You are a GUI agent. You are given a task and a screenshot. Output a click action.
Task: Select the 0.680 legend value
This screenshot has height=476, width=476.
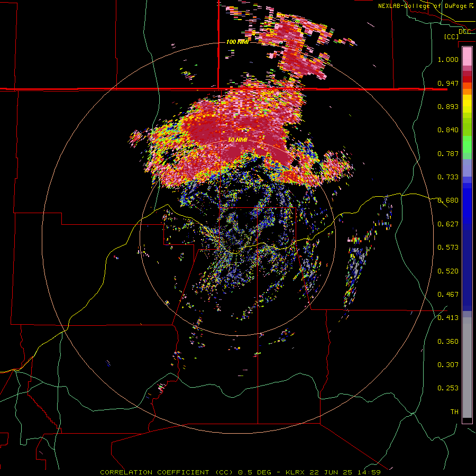coord(448,200)
